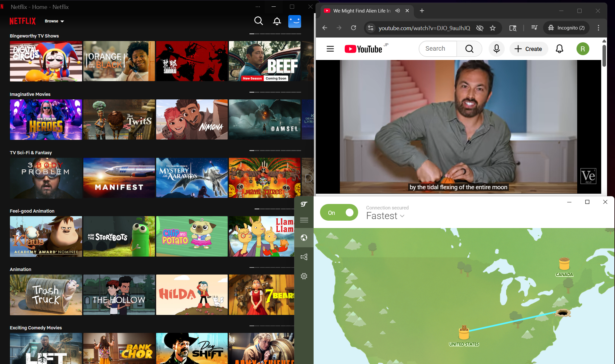Open the green R account avatar

583,49
